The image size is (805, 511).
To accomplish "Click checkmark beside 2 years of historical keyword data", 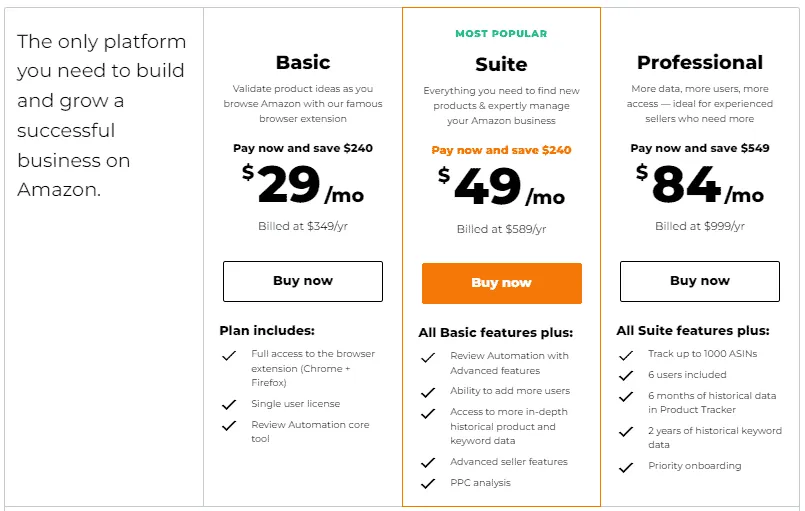I will pyautogui.click(x=626, y=432).
